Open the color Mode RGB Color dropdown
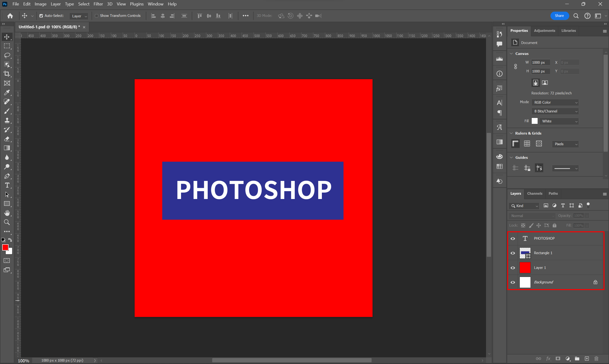This screenshot has height=364, width=609. tap(555, 102)
